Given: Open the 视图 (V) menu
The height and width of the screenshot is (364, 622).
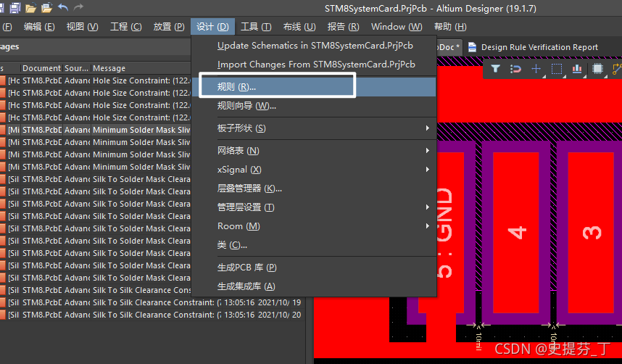Looking at the screenshot, I should coord(82,27).
